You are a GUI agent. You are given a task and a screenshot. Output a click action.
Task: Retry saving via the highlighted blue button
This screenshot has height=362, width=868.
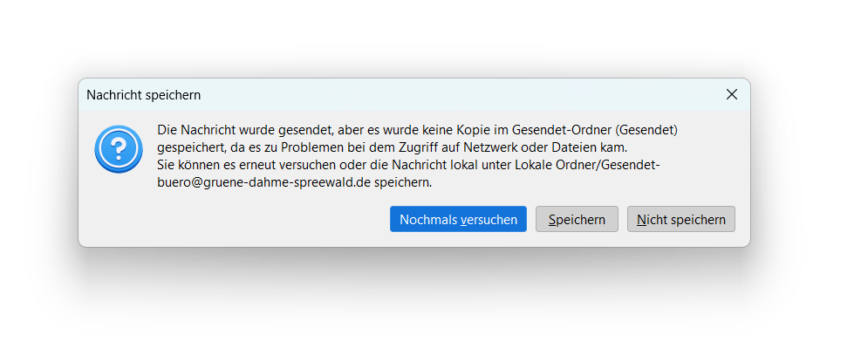458,219
